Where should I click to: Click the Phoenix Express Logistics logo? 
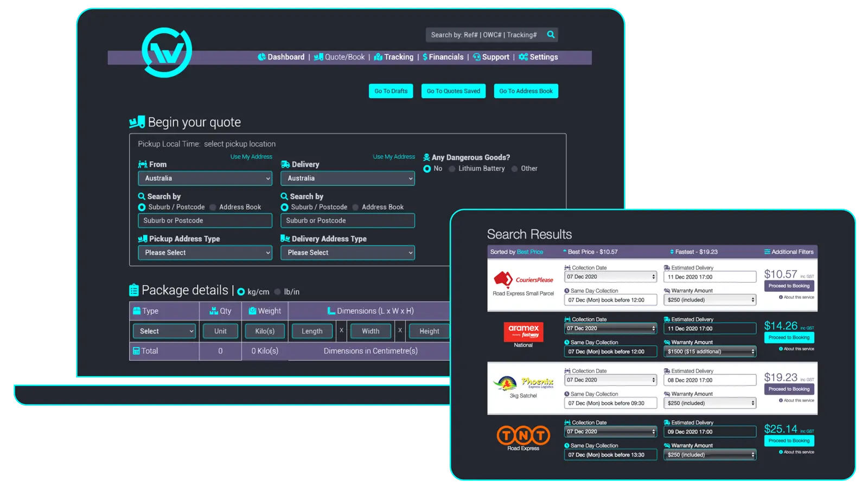click(523, 383)
